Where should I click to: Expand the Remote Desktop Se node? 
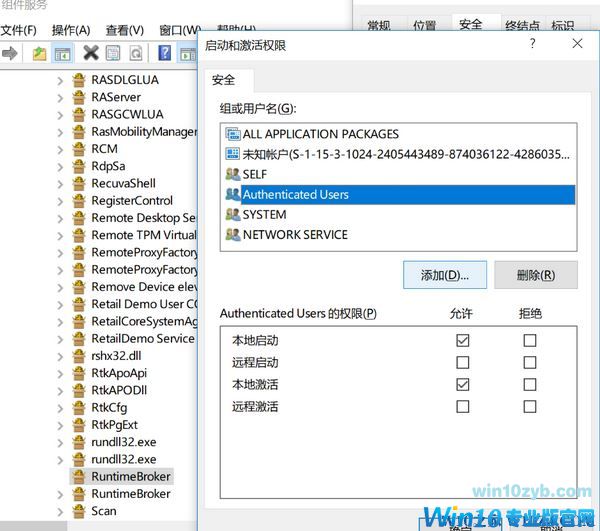coord(60,219)
